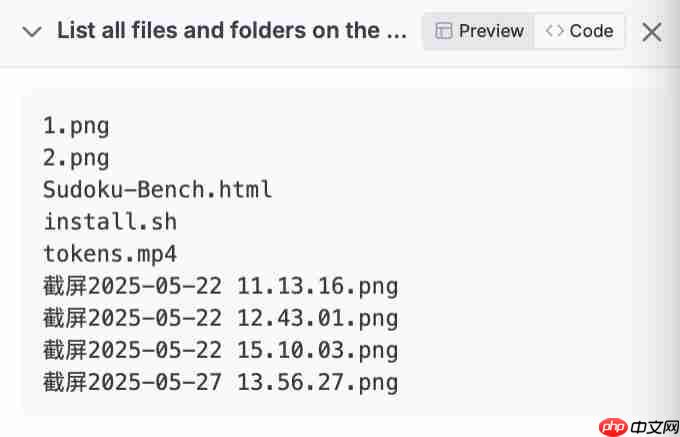Click the Code angle brackets icon

[x=555, y=31]
